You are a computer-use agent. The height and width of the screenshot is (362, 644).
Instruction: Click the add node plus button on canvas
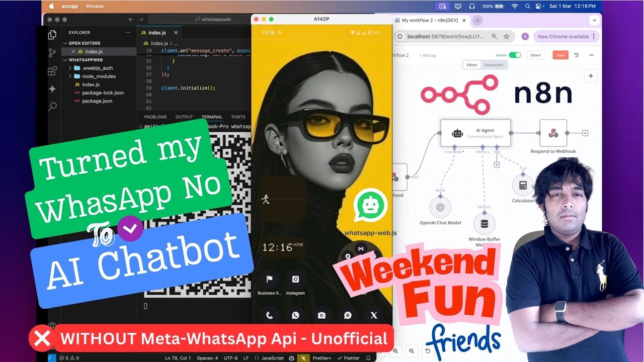point(591,76)
